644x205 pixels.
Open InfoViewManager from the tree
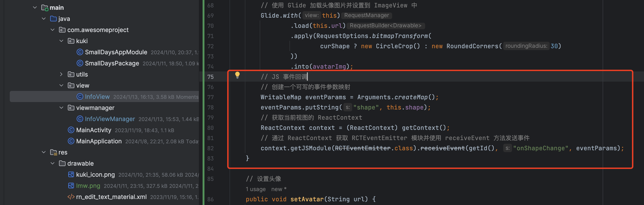tap(110, 119)
